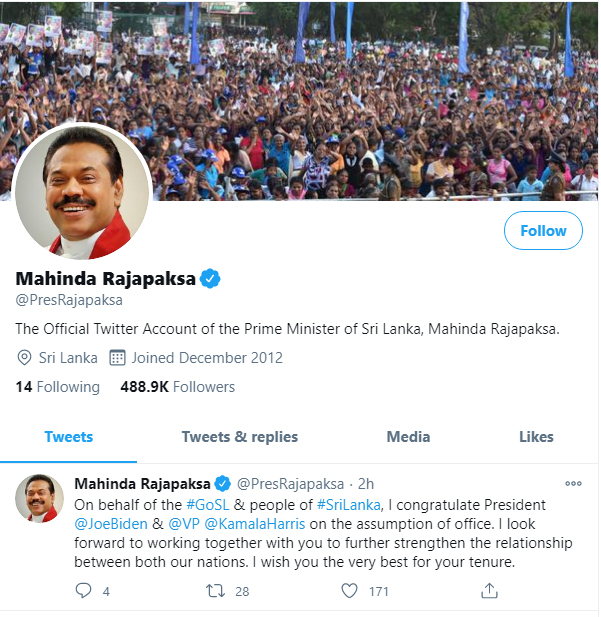Image resolution: width=601 pixels, height=617 pixels.
Task: View the 14 Following list
Action: coord(57,387)
